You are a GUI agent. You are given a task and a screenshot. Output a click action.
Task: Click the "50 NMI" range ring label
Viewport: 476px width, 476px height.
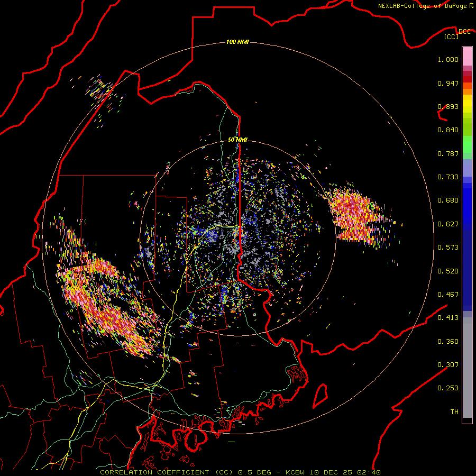point(237,140)
